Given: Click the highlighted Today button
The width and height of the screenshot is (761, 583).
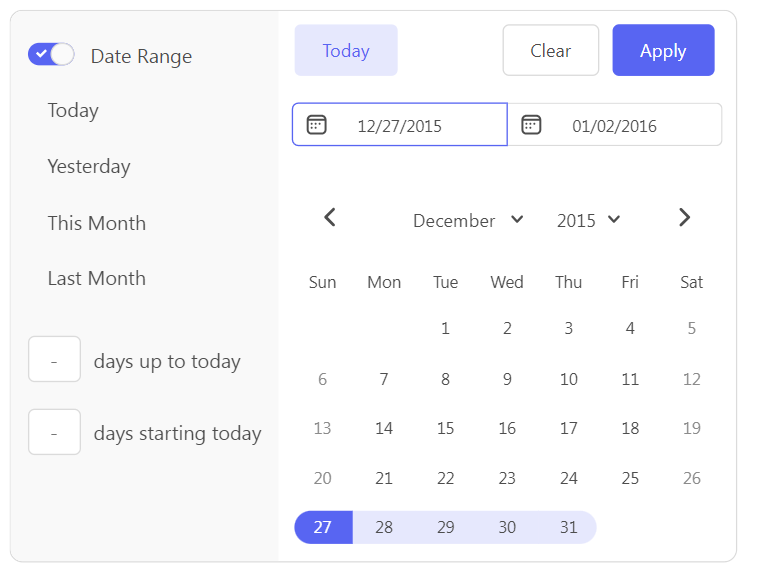Looking at the screenshot, I should [346, 50].
